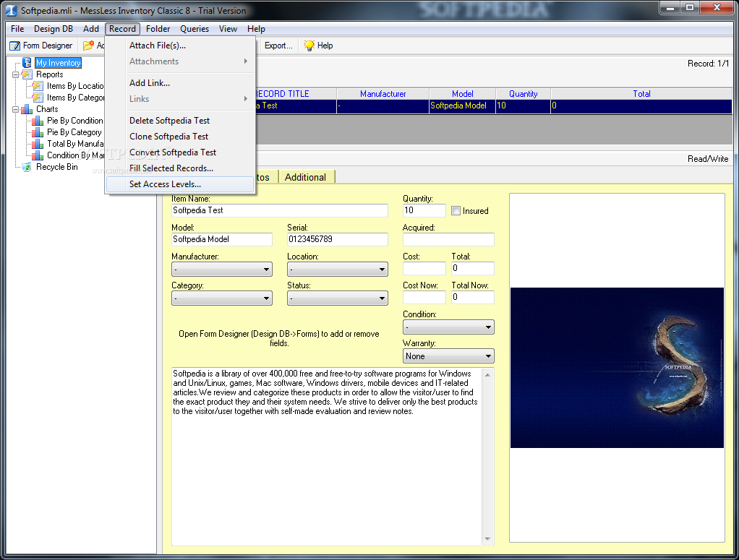The height and width of the screenshot is (560, 739).
Task: Click the Add toolbar icon with star
Action: tap(89, 46)
